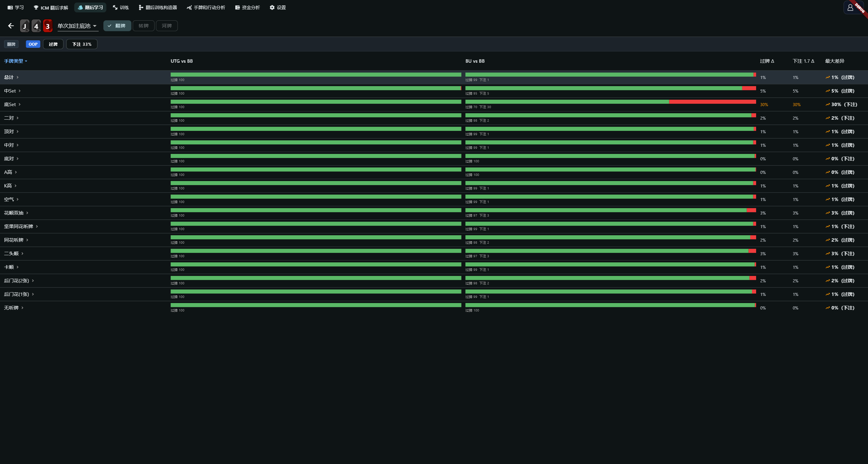This screenshot has height=464, width=868.
Task: Click the 翻牌 breadcrumb tag
Action: 11,44
